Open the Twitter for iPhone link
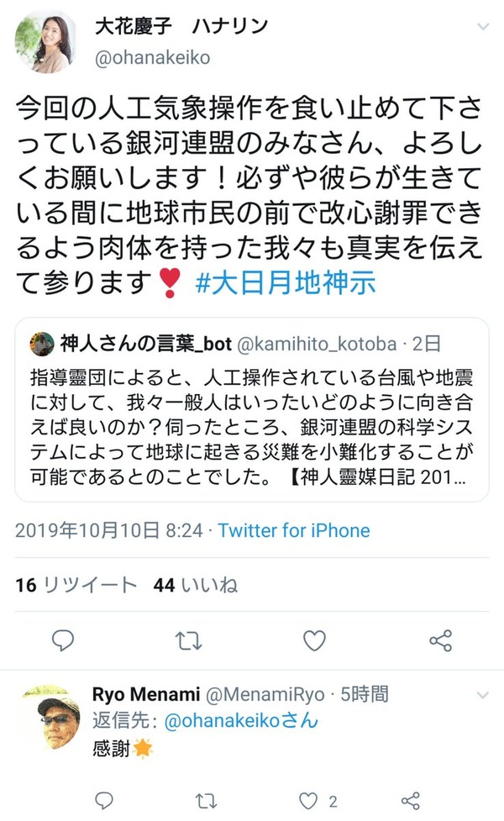Viewport: 504px width, 821px height. pyautogui.click(x=294, y=530)
